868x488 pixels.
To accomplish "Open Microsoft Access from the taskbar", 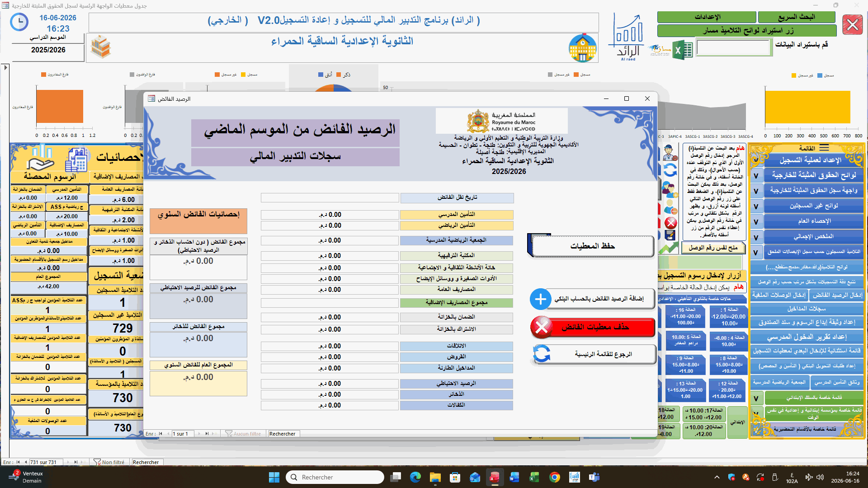I will [495, 477].
